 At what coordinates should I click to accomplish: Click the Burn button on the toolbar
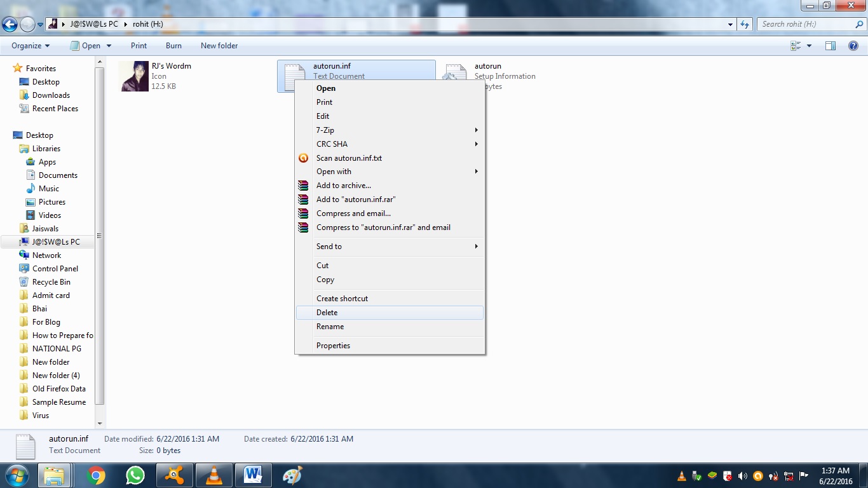(x=173, y=45)
